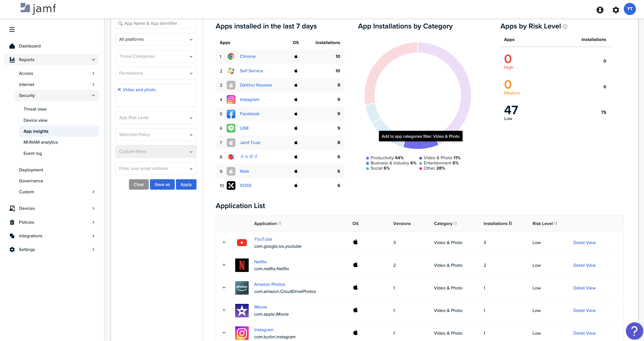
Task: Open the Custom filters dropdown
Action: point(156,151)
